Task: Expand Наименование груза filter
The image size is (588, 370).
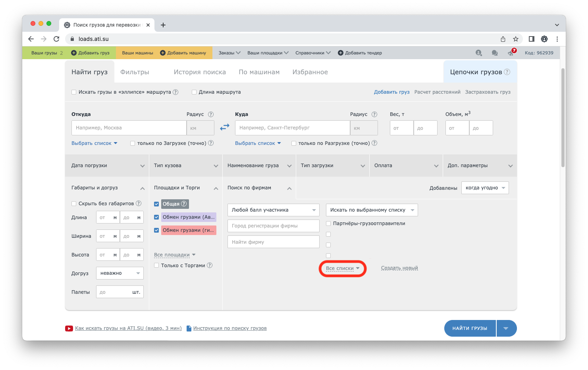Action: pos(259,166)
